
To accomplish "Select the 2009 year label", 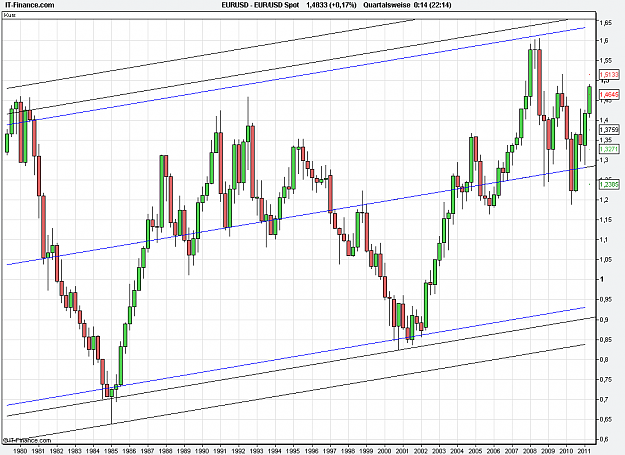I will tap(548, 451).
